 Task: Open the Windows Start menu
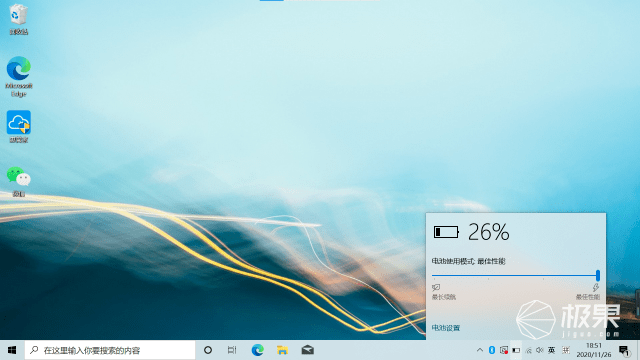[x=12, y=350]
